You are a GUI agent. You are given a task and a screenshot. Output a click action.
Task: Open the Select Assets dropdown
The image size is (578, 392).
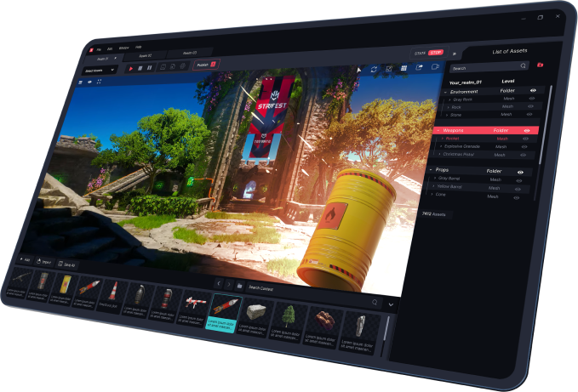pyautogui.click(x=100, y=69)
